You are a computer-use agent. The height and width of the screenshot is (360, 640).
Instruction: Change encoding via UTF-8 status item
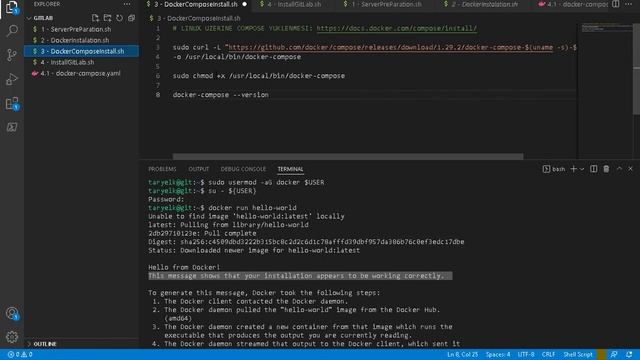[x=526, y=355]
